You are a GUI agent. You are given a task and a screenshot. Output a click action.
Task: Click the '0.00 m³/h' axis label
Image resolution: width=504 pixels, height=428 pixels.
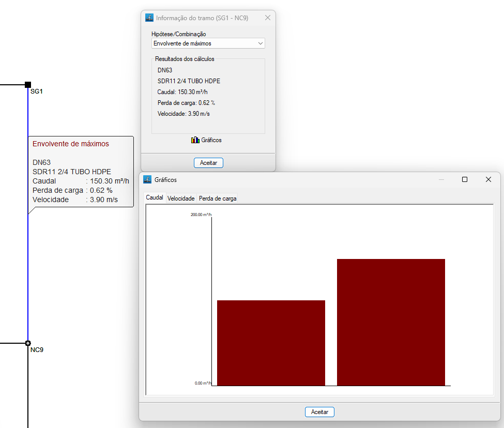click(x=203, y=383)
